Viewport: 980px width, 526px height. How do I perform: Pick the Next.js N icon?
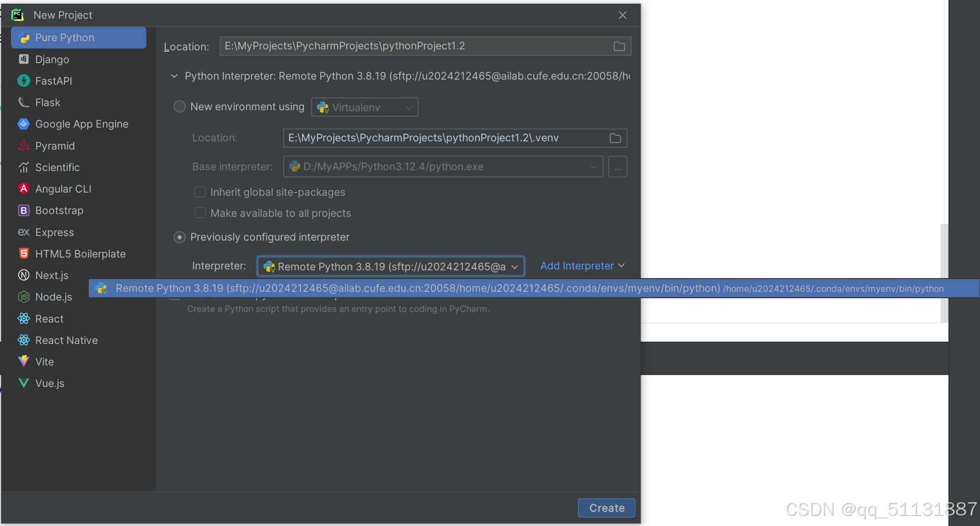[x=24, y=275]
